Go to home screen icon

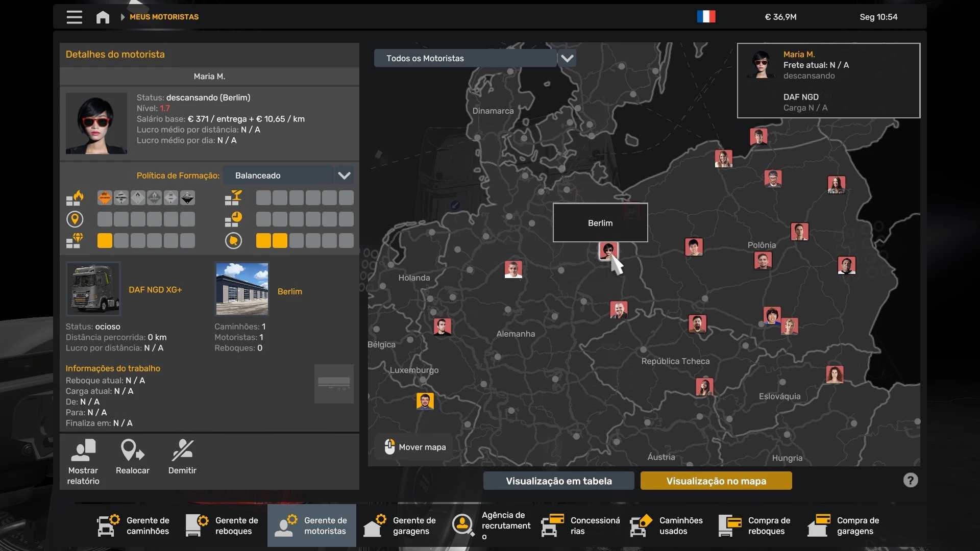tap(103, 17)
